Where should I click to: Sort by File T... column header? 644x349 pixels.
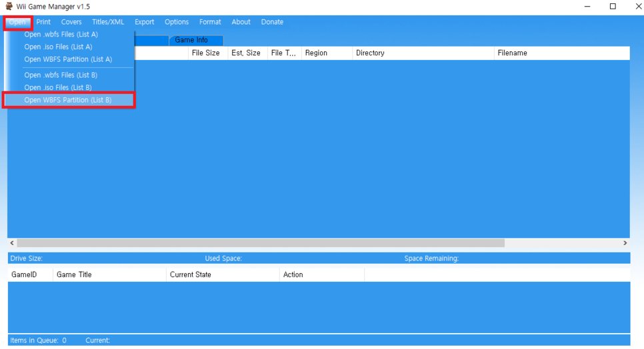[x=285, y=53]
